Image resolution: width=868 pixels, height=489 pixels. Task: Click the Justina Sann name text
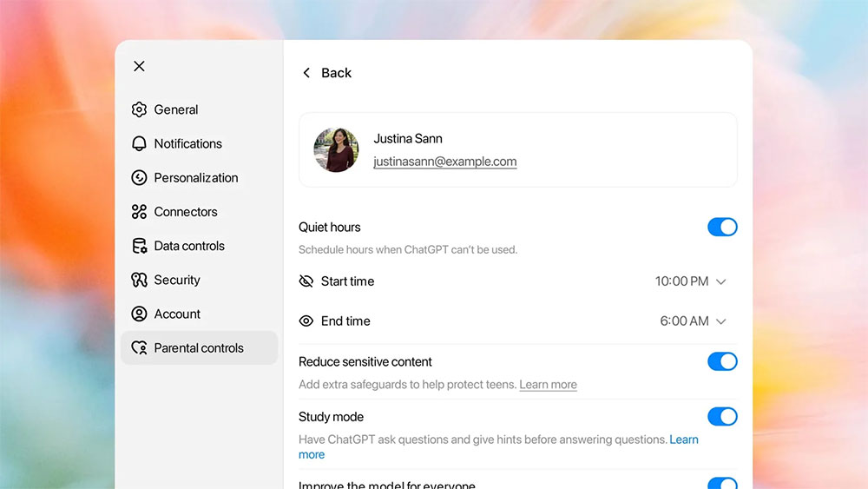coord(408,138)
